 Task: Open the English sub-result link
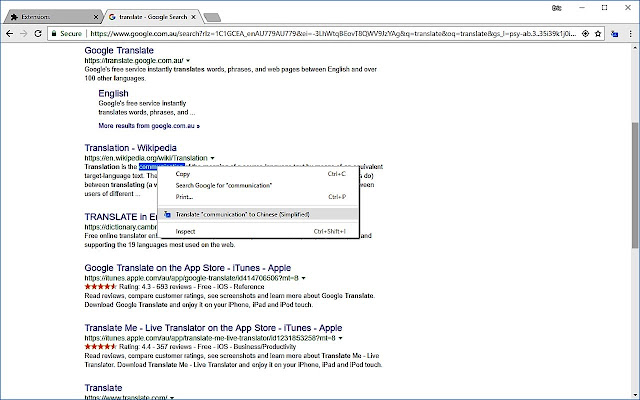tap(113, 93)
